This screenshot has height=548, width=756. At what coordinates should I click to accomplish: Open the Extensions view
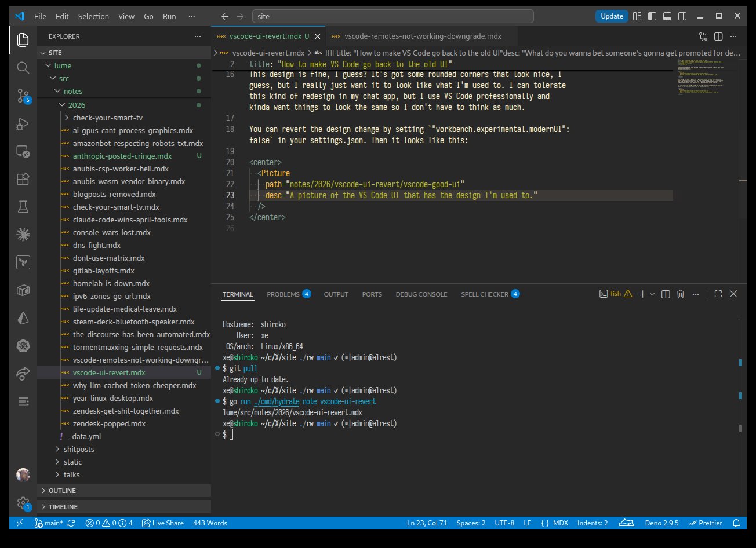click(23, 179)
